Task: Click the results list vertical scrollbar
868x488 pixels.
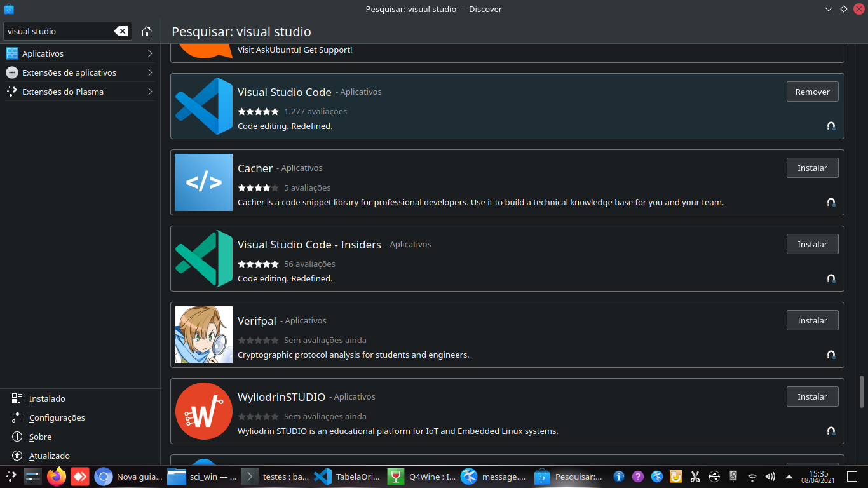Action: 862,391
